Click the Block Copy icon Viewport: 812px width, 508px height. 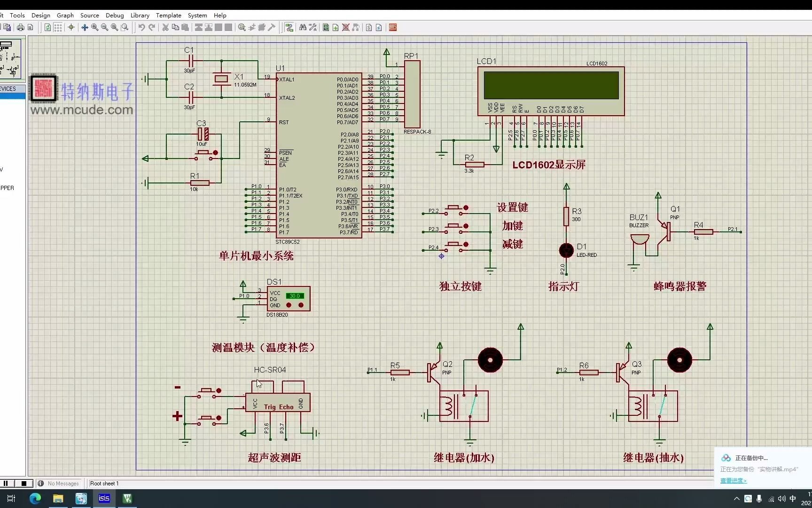[x=199, y=27]
